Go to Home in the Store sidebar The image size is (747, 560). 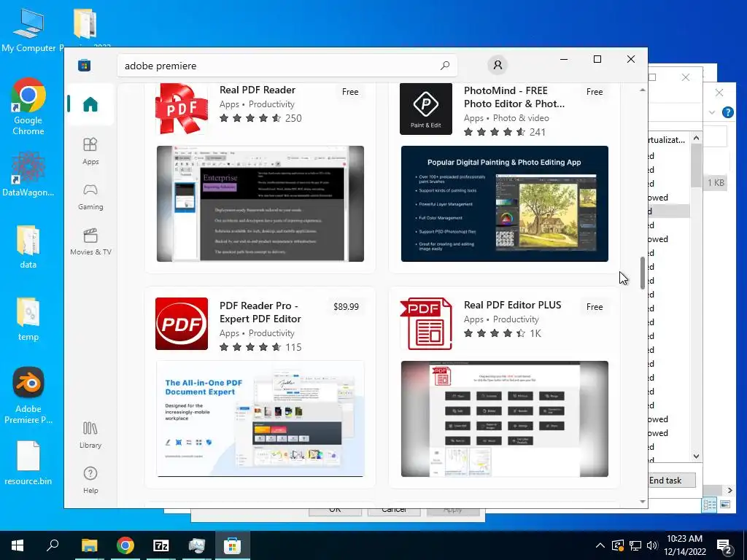[x=90, y=104]
